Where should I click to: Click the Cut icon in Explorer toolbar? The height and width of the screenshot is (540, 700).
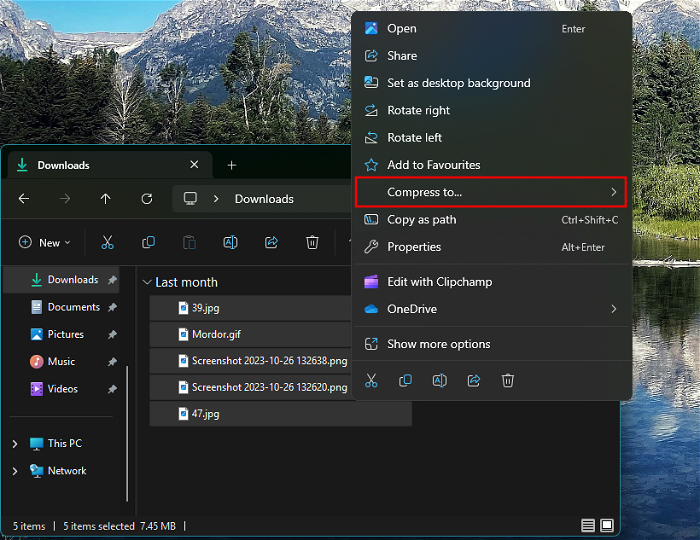click(x=107, y=242)
